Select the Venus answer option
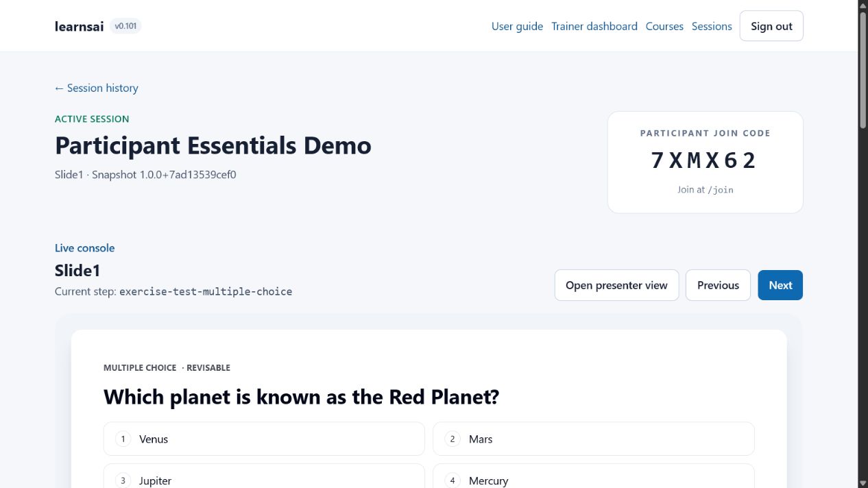The image size is (868, 488). (264, 439)
